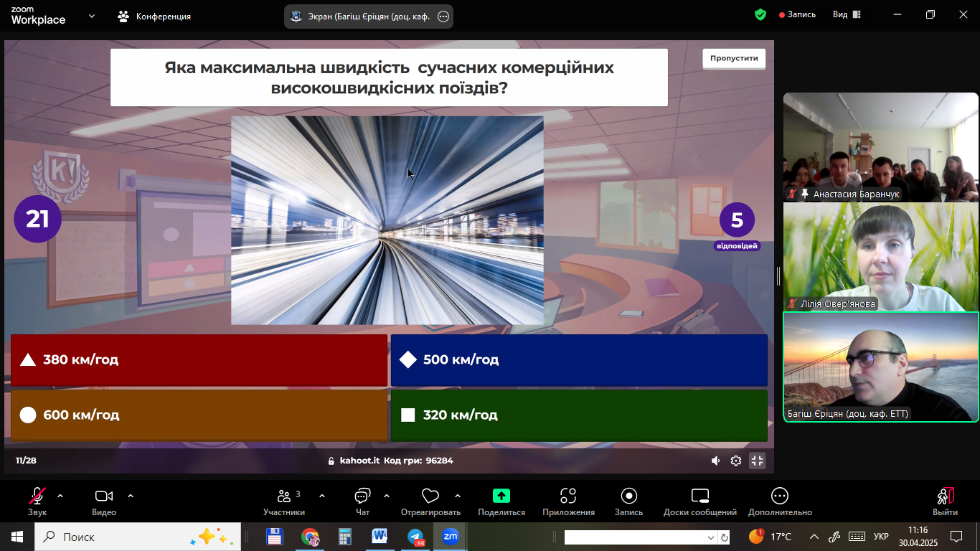980x551 pixels.
Task: Open Word from the taskbar
Action: pos(380,537)
